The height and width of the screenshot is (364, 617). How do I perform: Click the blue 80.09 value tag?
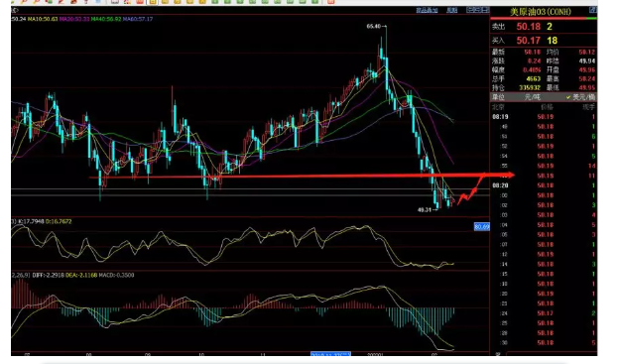point(482,227)
